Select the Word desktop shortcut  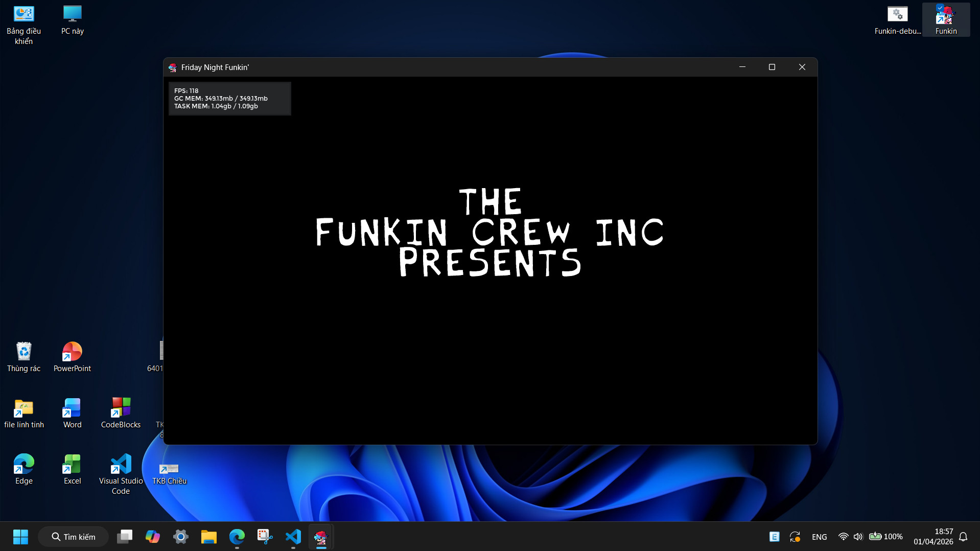pos(72,414)
